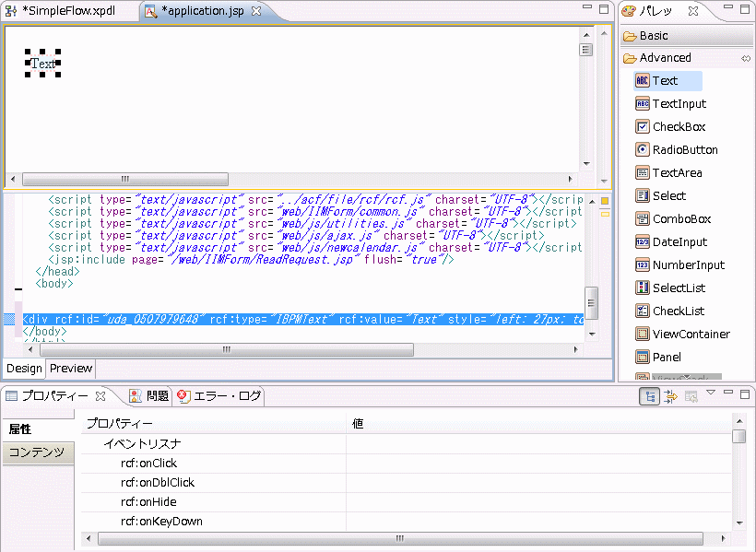Click the rcf:onClick property row
The image size is (756, 552).
click(x=148, y=464)
